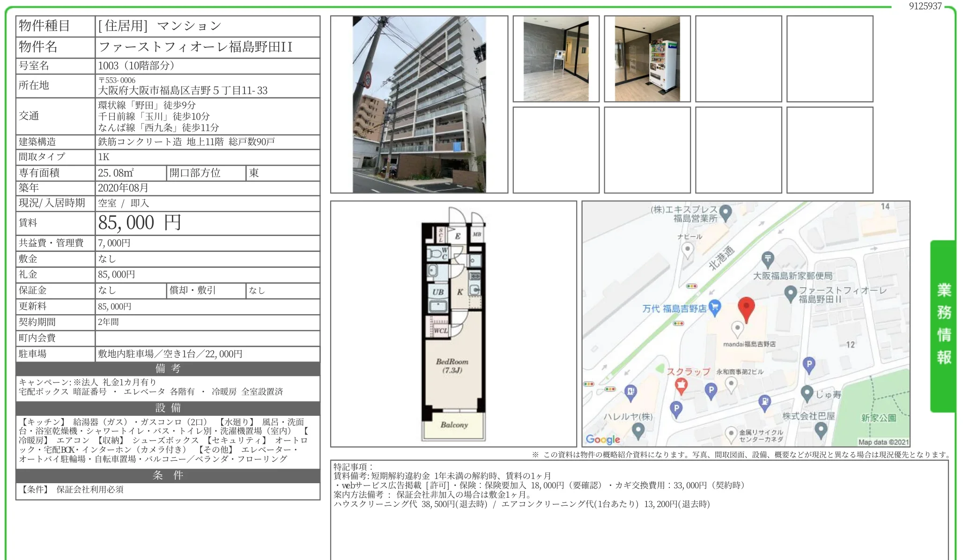Click the Google logo on the map

602,439
